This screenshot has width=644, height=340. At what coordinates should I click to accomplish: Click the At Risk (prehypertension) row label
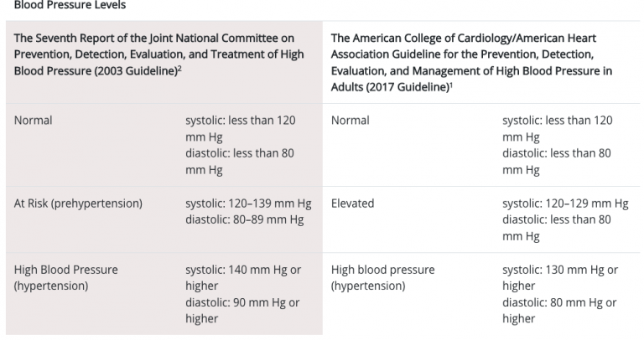pyautogui.click(x=78, y=203)
